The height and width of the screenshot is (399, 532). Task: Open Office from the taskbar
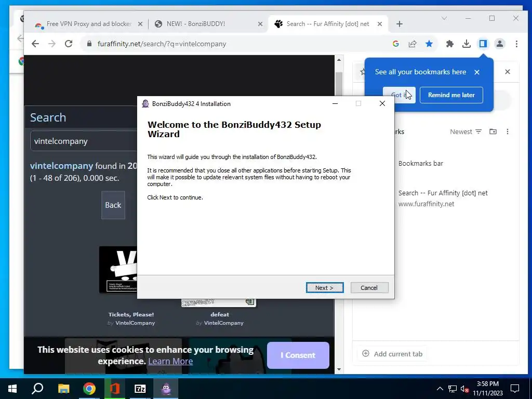click(115, 389)
